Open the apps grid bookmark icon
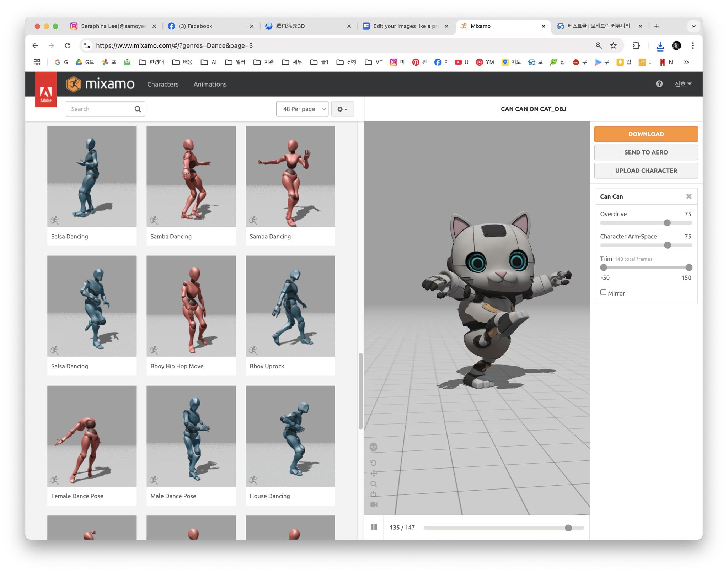Screen dimensions: 728x573 click(x=37, y=62)
